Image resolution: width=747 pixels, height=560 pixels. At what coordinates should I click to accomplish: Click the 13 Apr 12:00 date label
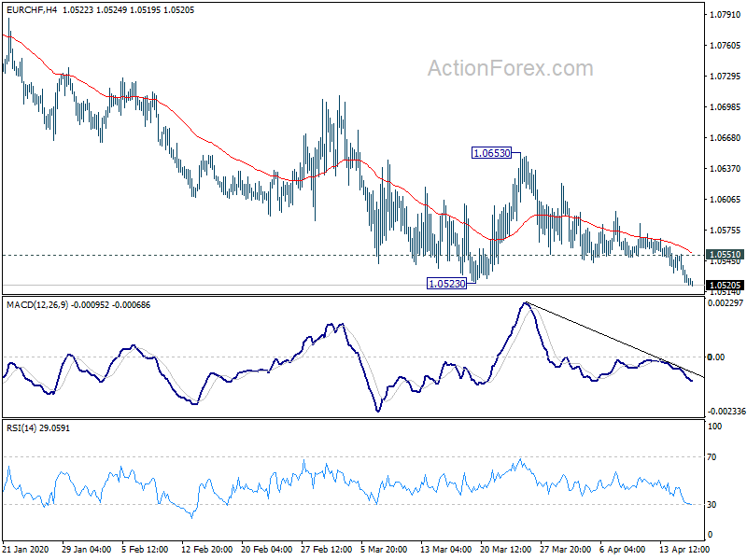click(684, 549)
